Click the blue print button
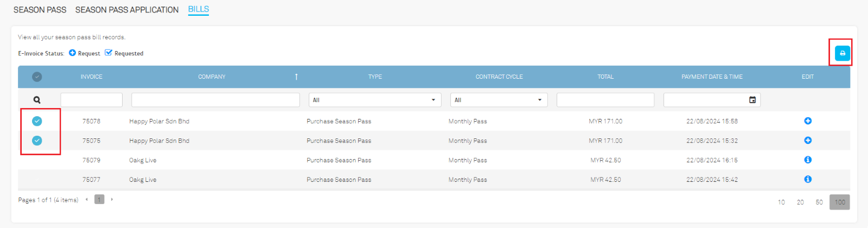 842,53
